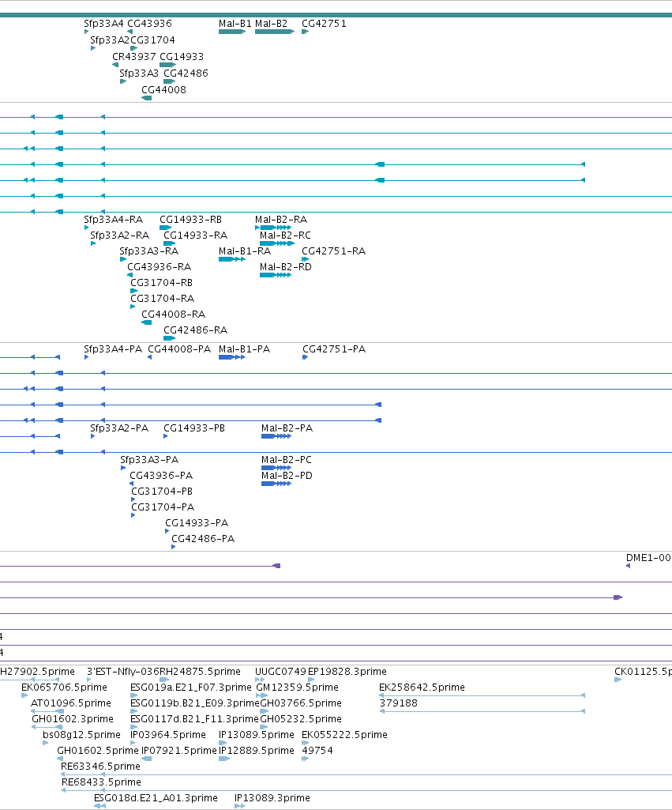Select transcript Mal-B2-RA
The width and height of the screenshot is (672, 810).
click(281, 220)
